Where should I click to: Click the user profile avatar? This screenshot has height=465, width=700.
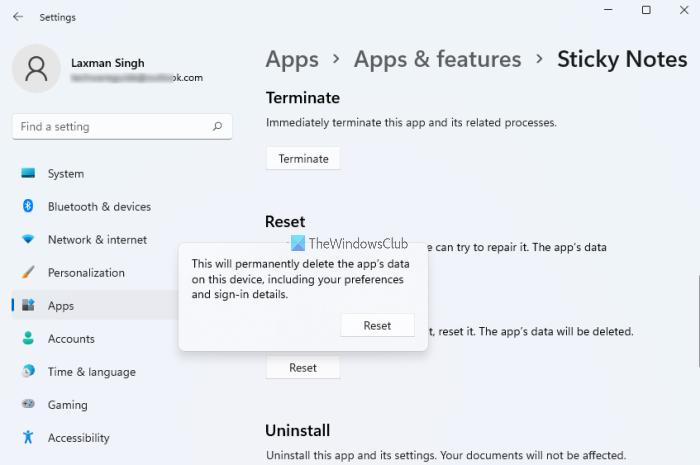[36, 69]
